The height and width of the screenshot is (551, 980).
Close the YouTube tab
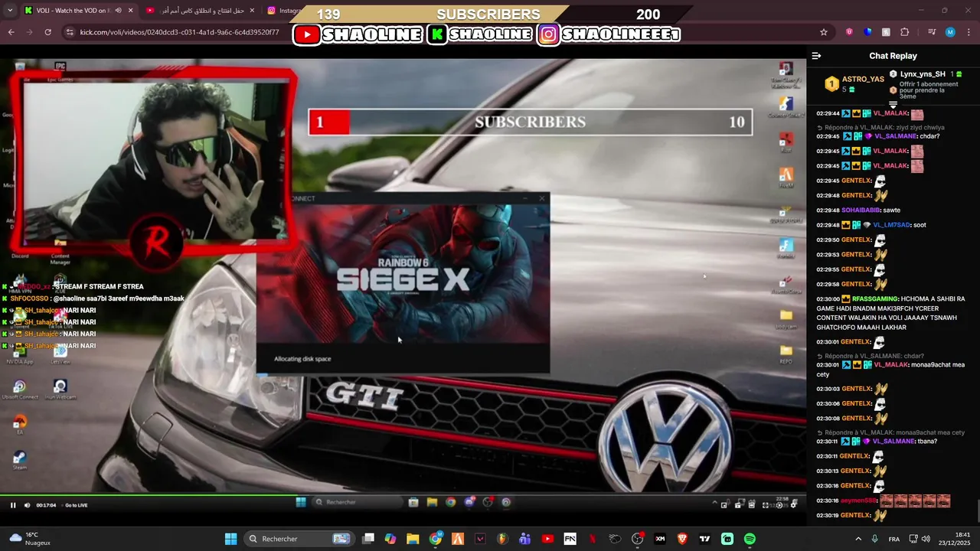(252, 11)
